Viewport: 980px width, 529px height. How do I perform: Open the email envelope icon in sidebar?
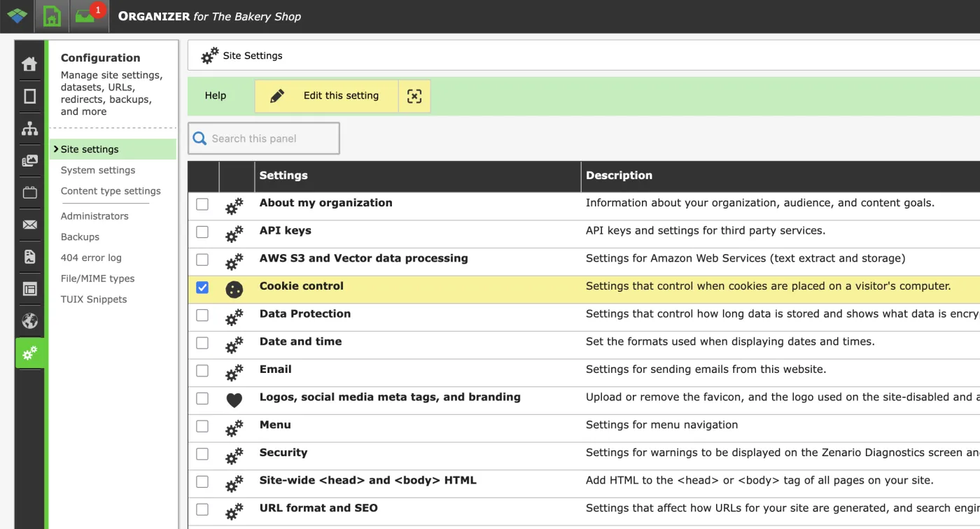(x=29, y=225)
